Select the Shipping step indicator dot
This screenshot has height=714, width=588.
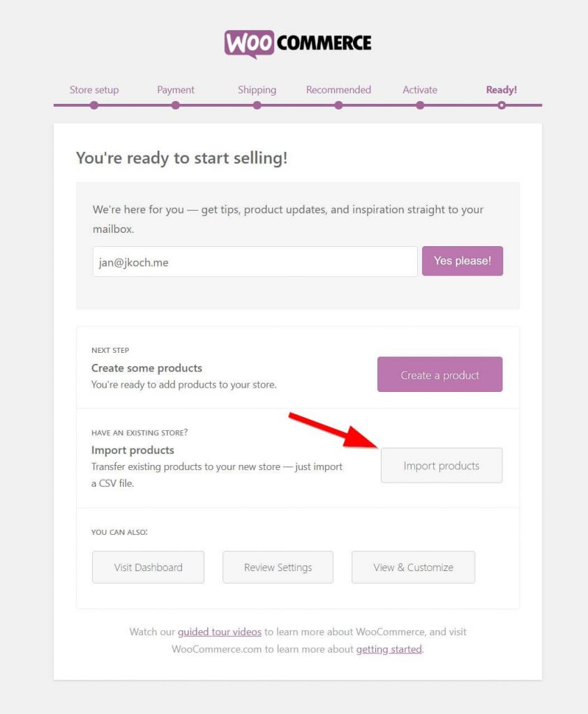[257, 103]
